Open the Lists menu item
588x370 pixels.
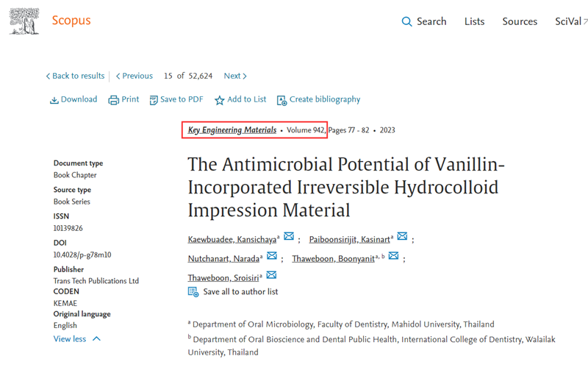click(x=474, y=21)
